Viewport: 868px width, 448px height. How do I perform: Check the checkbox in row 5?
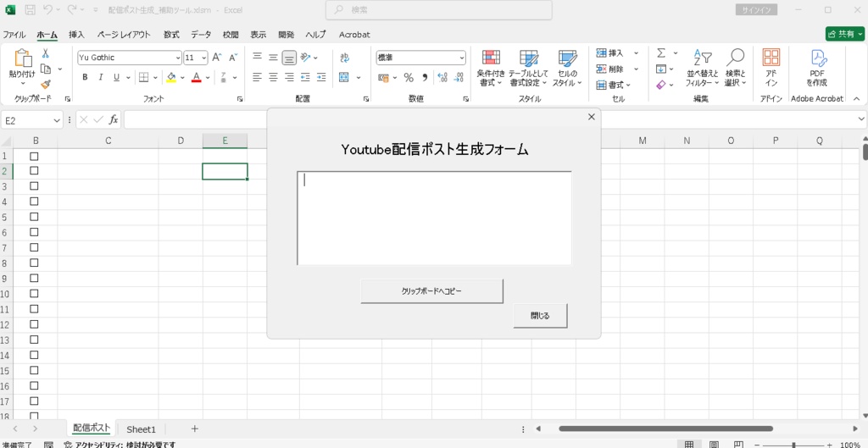(34, 217)
